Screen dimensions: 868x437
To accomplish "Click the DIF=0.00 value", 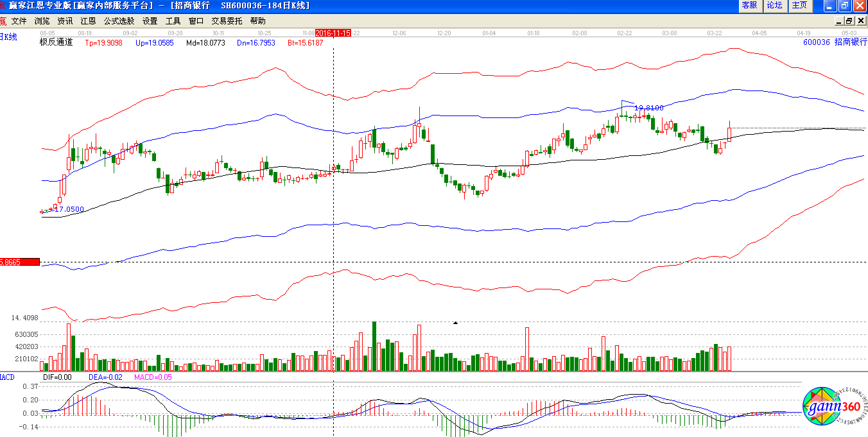I will click(57, 377).
